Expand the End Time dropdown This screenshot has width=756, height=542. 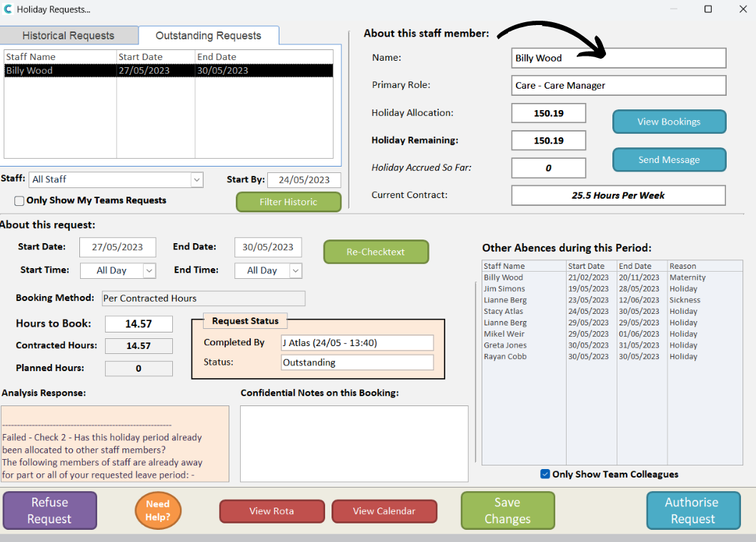pyautogui.click(x=295, y=270)
